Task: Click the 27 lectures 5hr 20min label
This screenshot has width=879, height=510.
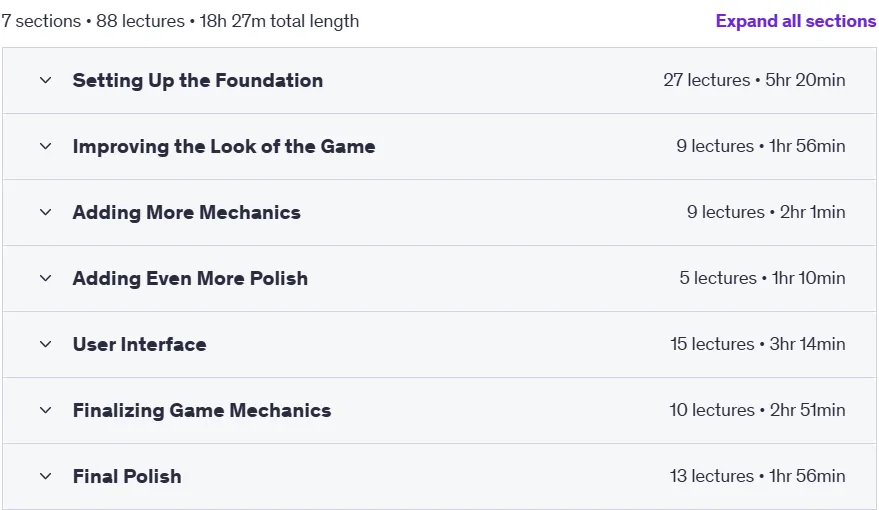Action: [755, 80]
